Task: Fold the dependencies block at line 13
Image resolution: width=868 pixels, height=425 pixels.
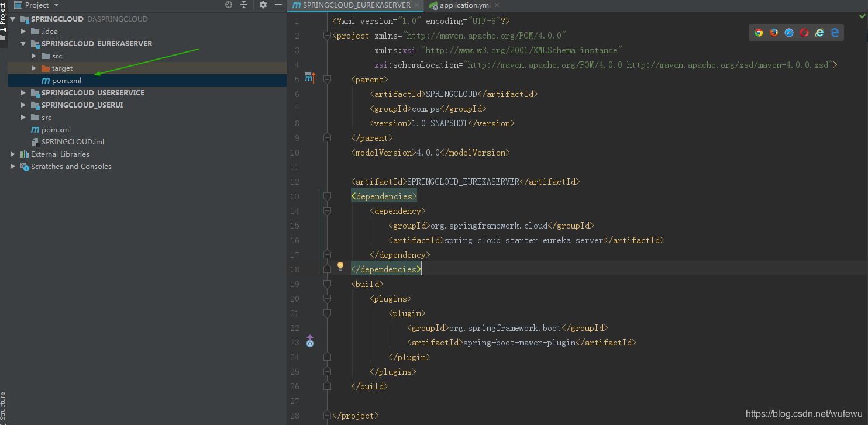Action: pos(327,196)
